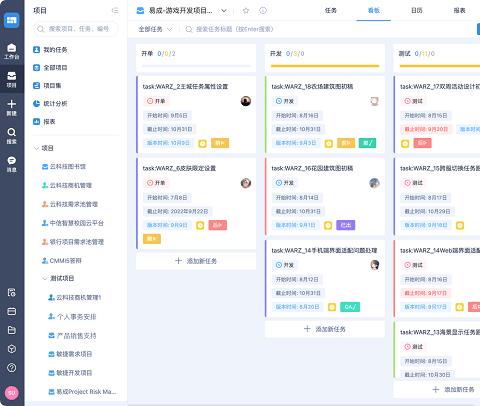
Task: Open the pink user avatar at sidebar bottom
Action: pyautogui.click(x=12, y=393)
